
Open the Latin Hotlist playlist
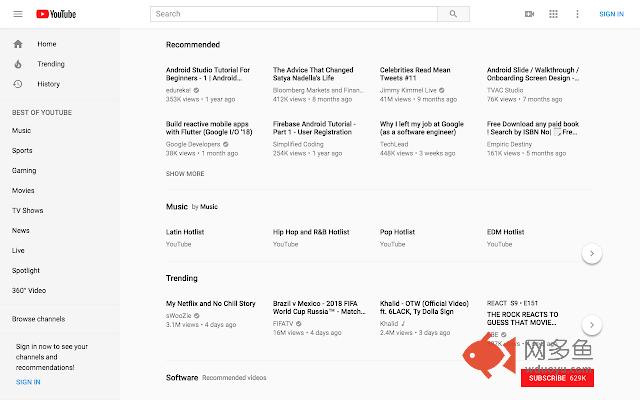tap(185, 232)
